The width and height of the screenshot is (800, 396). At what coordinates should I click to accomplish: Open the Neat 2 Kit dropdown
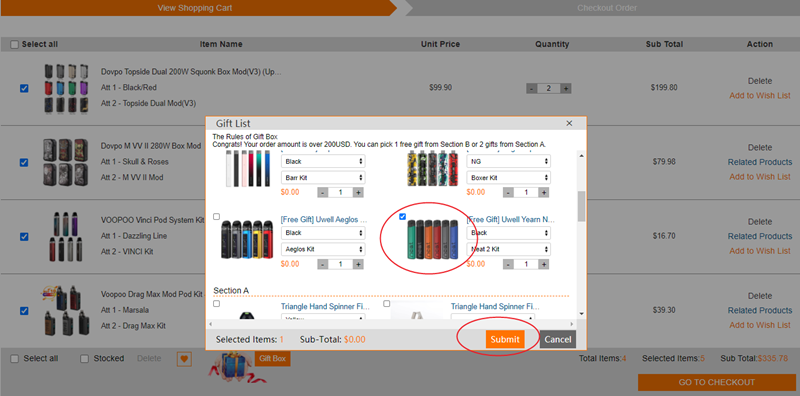[509, 249]
